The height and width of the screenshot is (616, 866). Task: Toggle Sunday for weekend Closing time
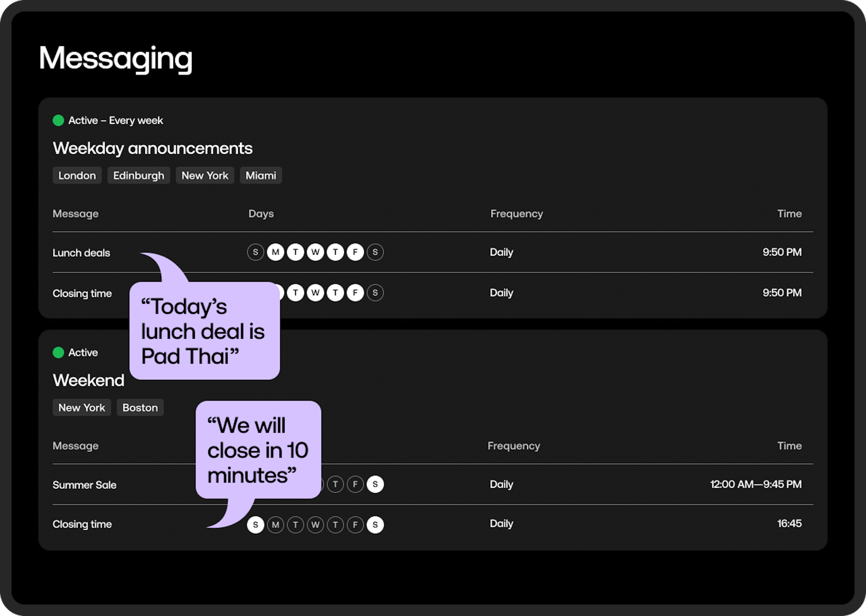tap(255, 525)
